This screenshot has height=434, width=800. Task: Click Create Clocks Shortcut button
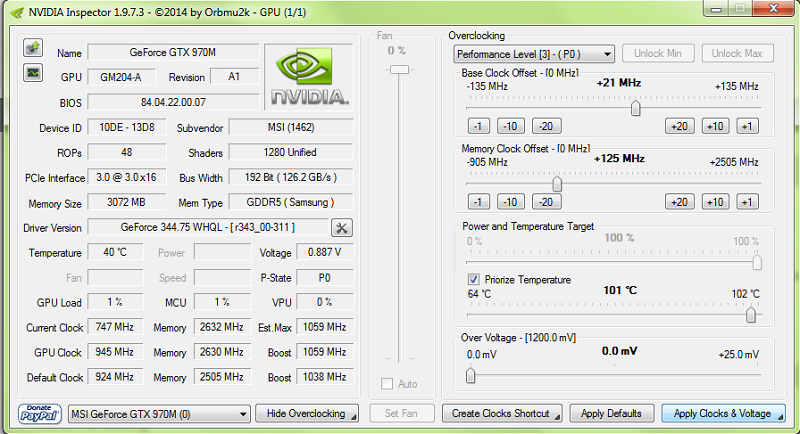[x=502, y=414]
